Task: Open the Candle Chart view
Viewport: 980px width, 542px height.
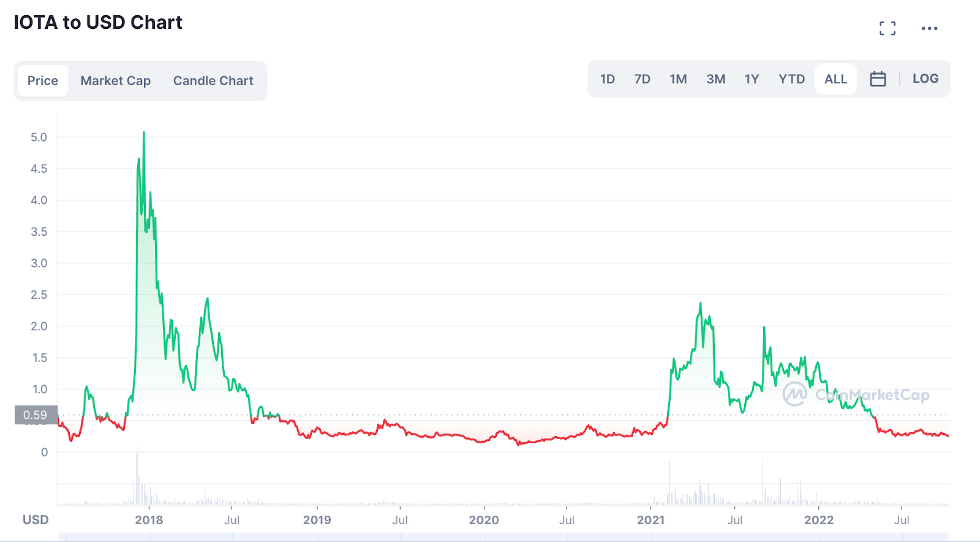Action: coord(213,81)
